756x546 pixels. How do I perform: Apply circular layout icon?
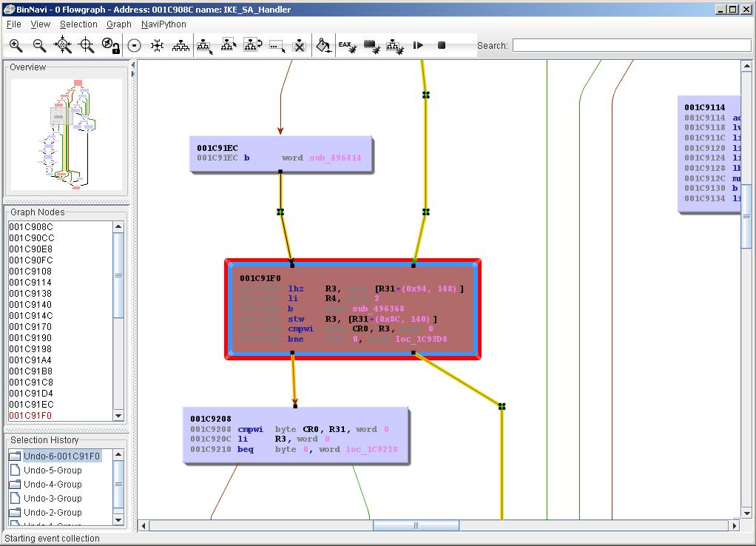pyautogui.click(x=135, y=46)
